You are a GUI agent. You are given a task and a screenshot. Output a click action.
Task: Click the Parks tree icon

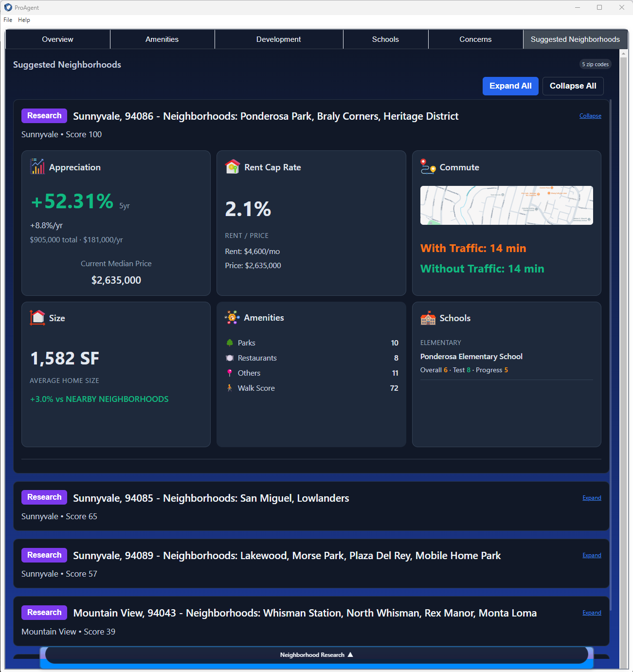tap(229, 343)
